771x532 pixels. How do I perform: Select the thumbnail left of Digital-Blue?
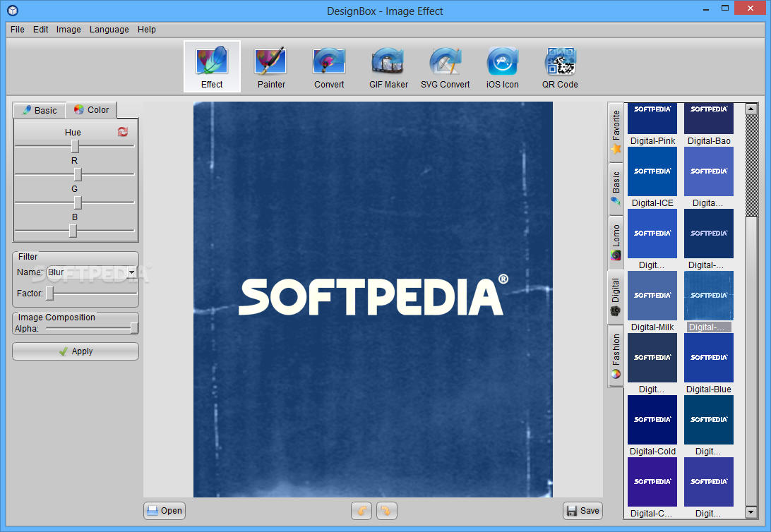tap(652, 358)
